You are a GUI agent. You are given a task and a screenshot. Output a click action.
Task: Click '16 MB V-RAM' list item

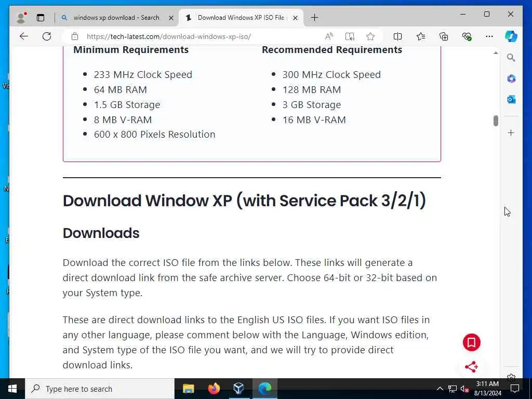pos(314,120)
